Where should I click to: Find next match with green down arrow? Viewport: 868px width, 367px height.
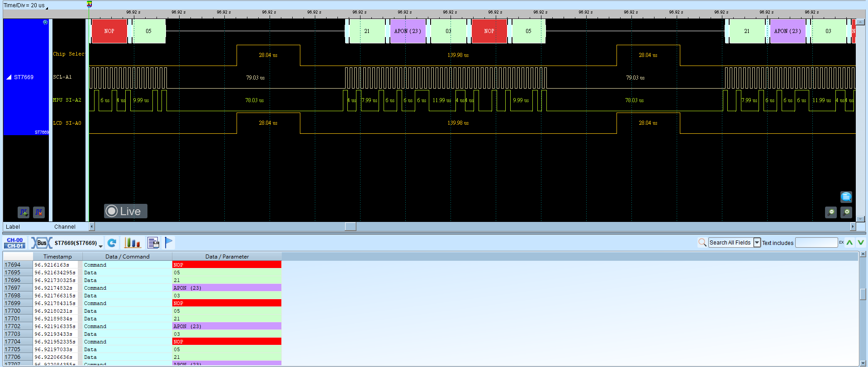click(861, 243)
